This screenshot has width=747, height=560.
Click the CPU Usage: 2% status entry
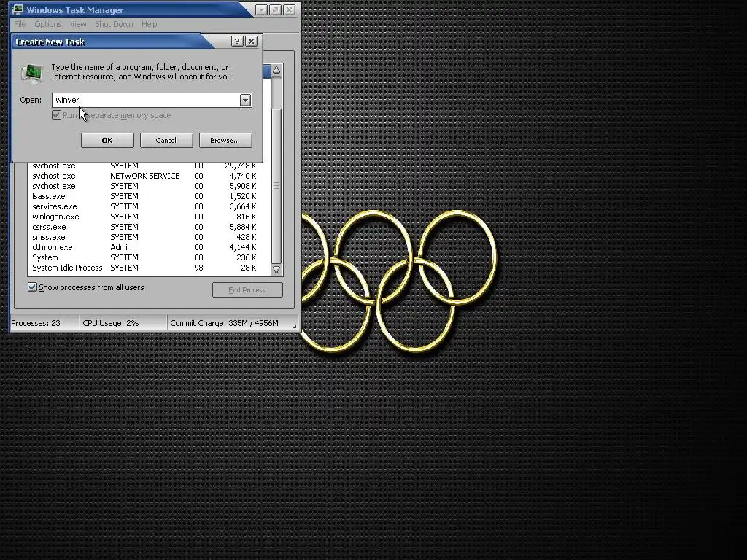point(123,323)
